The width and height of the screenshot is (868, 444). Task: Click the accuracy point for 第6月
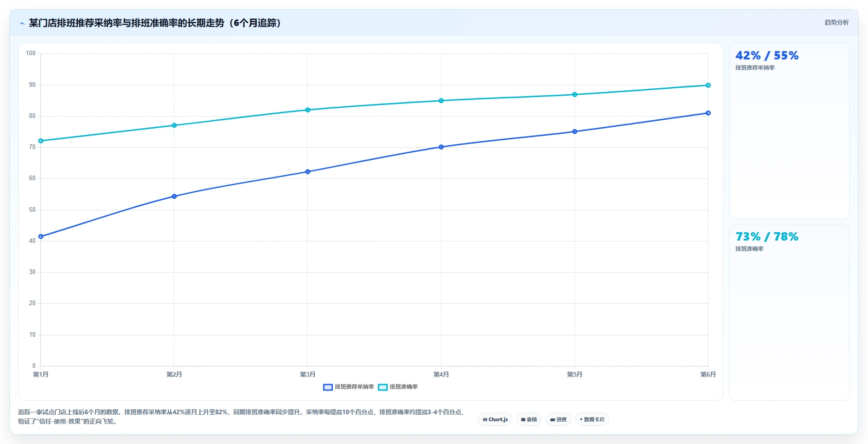[708, 85]
